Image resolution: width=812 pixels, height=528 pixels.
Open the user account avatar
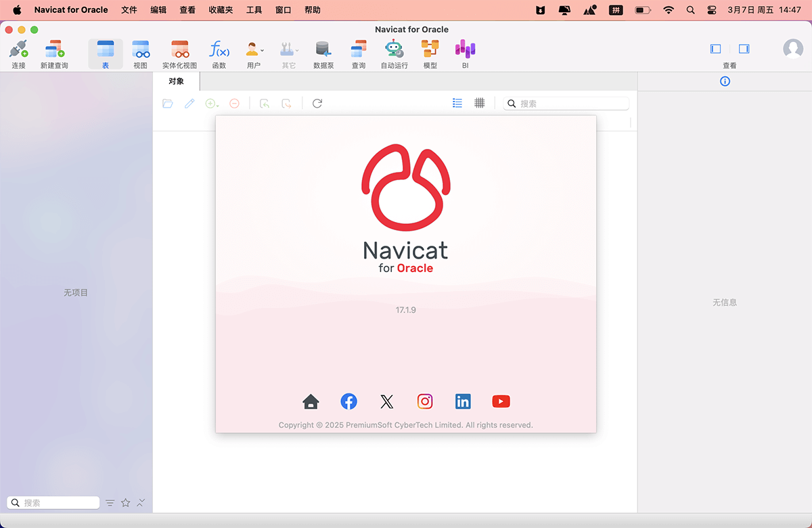pos(793,49)
